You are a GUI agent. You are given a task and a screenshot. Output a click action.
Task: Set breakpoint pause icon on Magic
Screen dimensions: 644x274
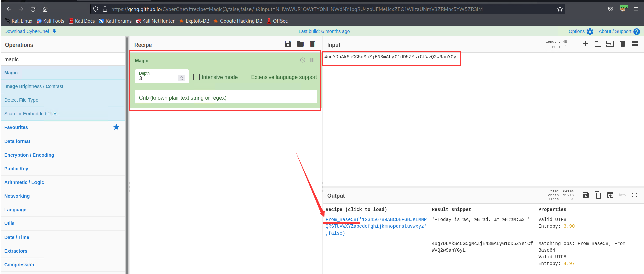312,60
